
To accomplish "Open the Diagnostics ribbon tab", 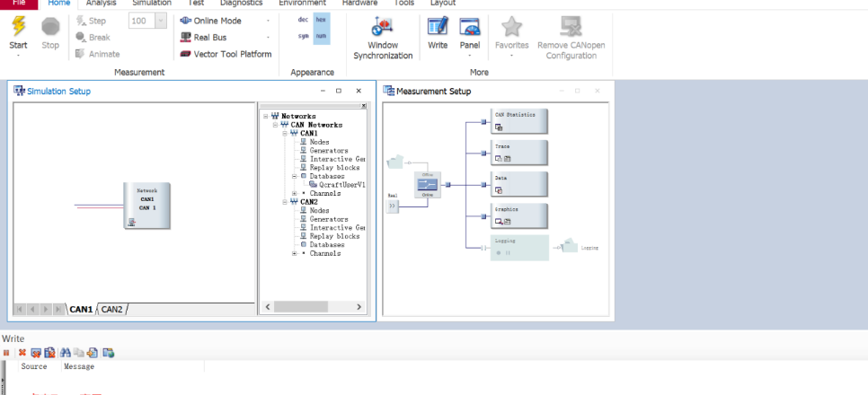I will tap(241, 4).
